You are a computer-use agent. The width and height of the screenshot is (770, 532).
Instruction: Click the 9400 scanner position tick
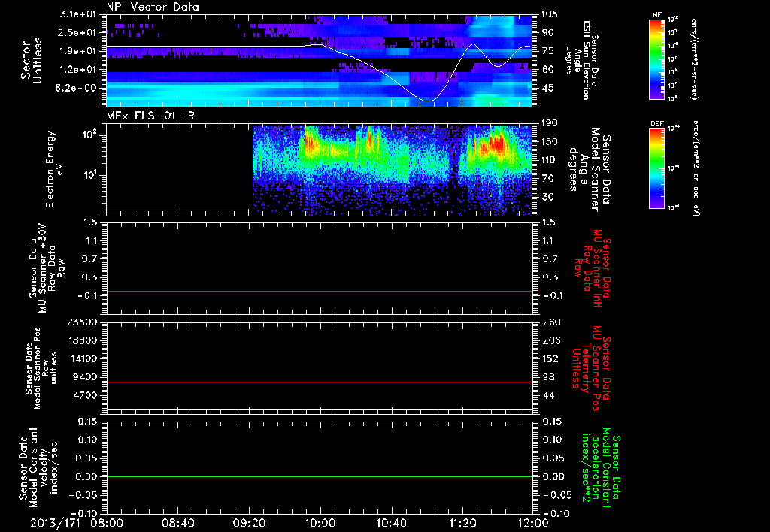pyautogui.click(x=85, y=377)
